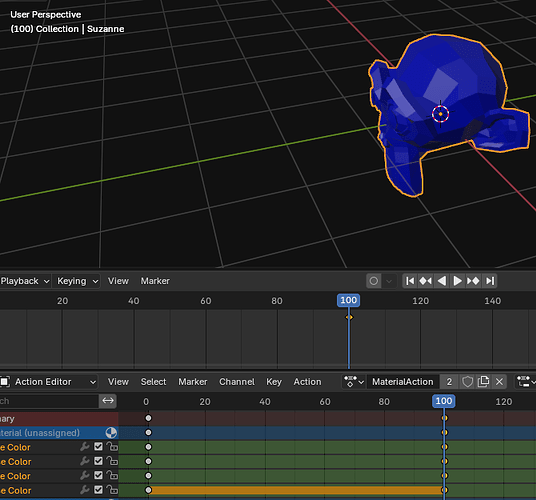Jump to the previous keyframe
Viewport: 536px width, 500px height.
coord(425,281)
